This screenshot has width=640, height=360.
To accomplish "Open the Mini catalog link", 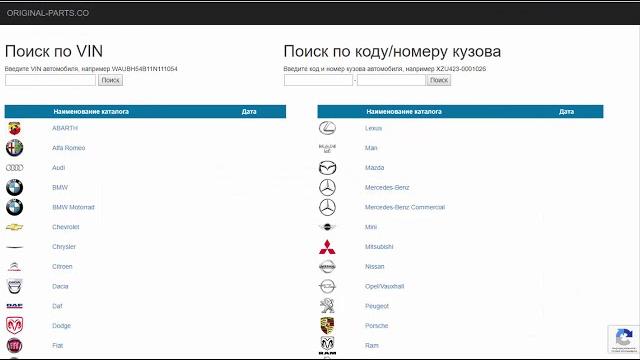I will (x=371, y=227).
